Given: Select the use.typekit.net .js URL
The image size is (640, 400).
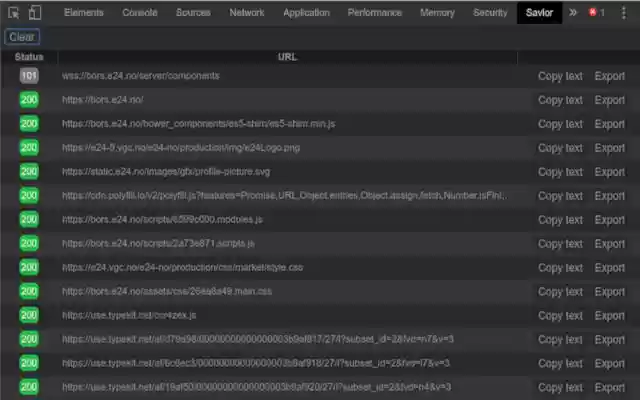Looking at the screenshot, I should click(129, 316).
